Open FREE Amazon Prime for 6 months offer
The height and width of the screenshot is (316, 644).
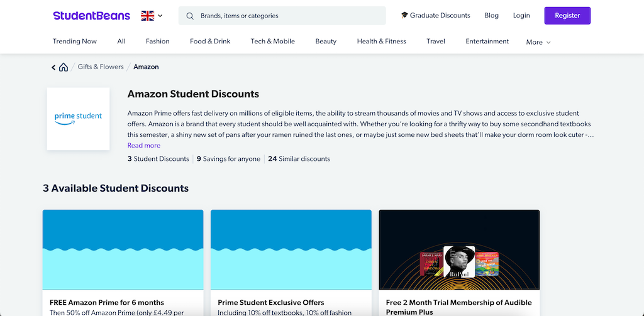123,263
